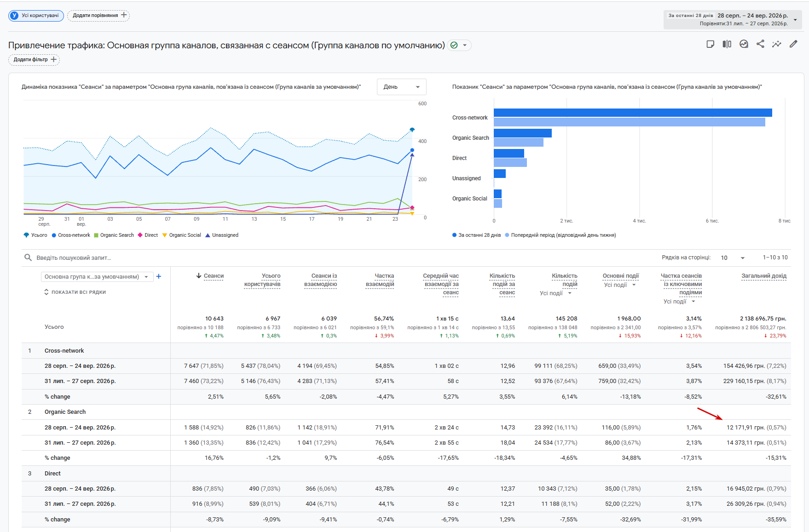809x532 pixels.
Task: Click Додати порівняння button
Action: [x=98, y=15]
